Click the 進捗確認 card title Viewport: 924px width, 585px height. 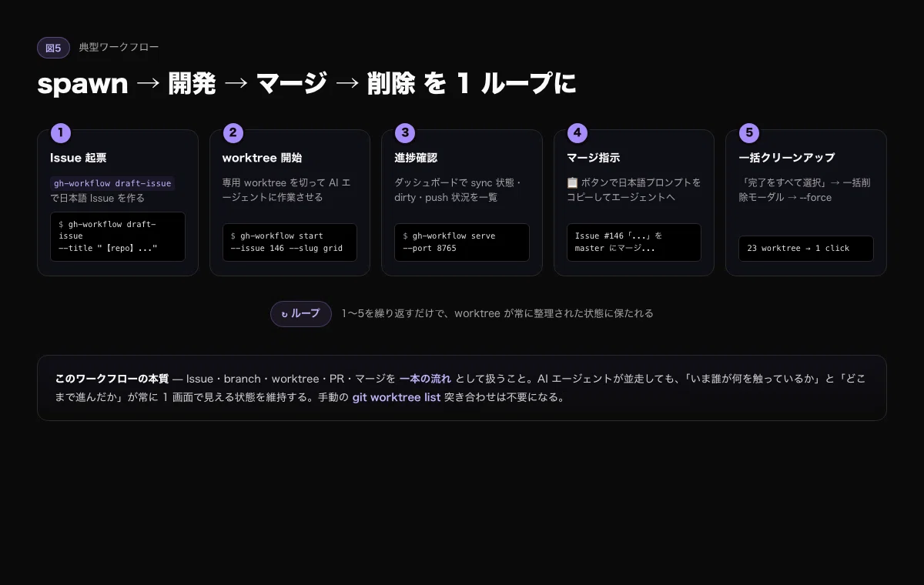point(416,158)
